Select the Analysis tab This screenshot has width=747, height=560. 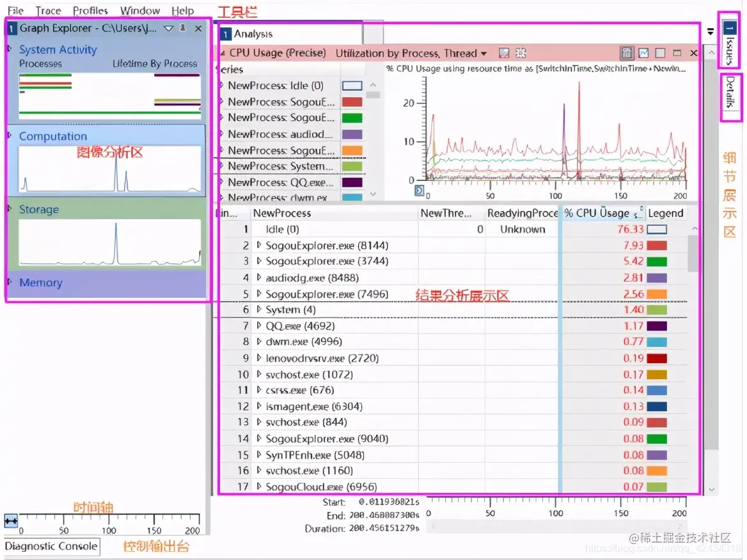290,34
